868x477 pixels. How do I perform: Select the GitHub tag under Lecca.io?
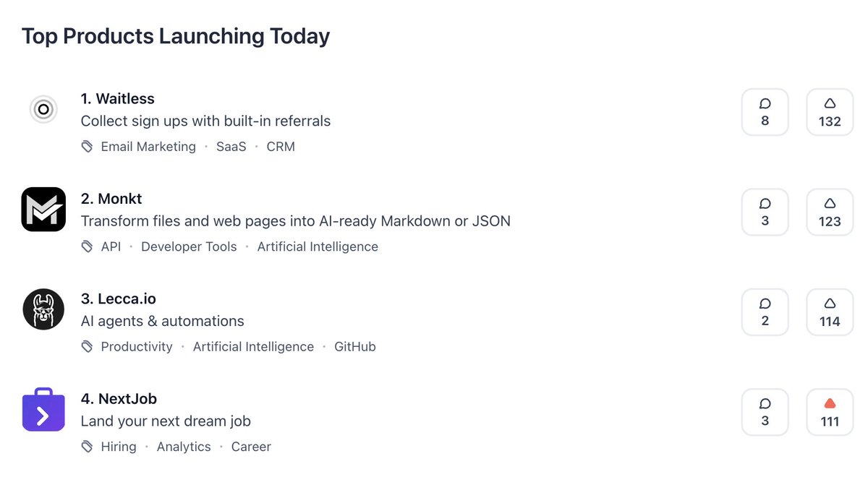355,347
